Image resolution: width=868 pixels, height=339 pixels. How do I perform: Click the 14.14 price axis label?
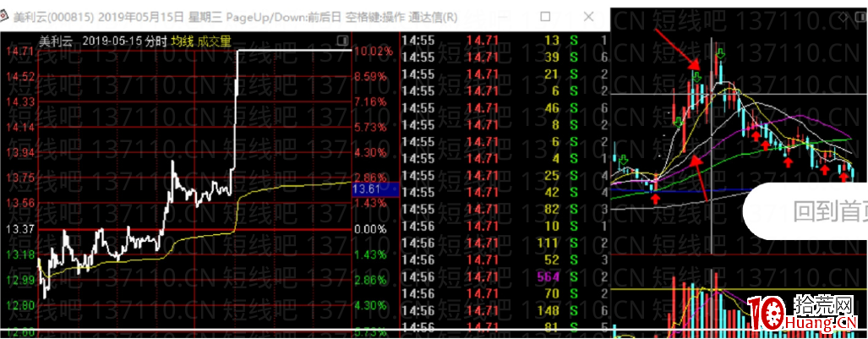click(19, 127)
